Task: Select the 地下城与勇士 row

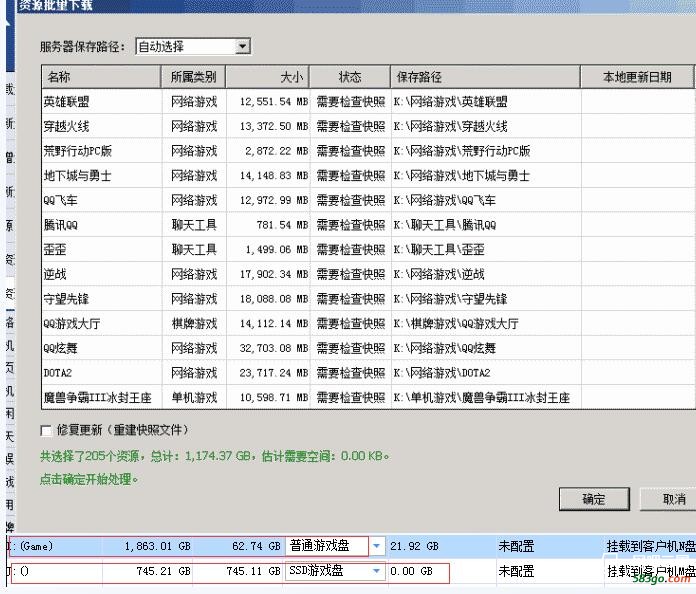Action: click(x=368, y=176)
